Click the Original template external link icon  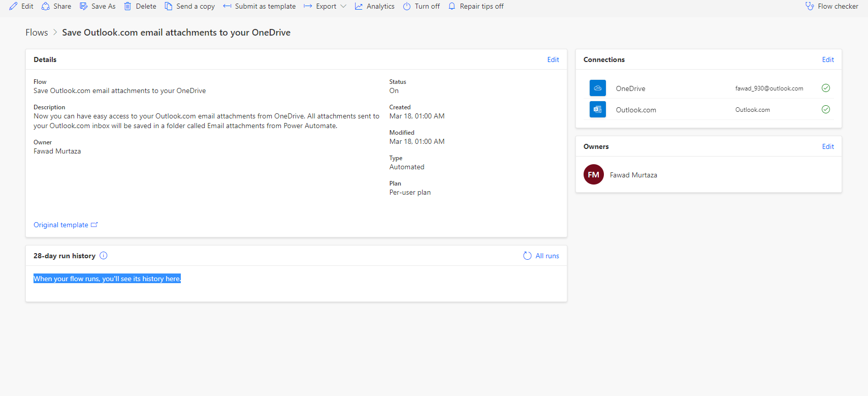click(x=94, y=225)
